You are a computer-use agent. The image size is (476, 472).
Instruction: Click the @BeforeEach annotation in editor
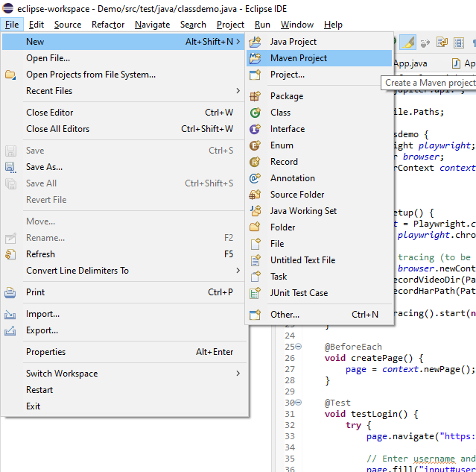353,347
